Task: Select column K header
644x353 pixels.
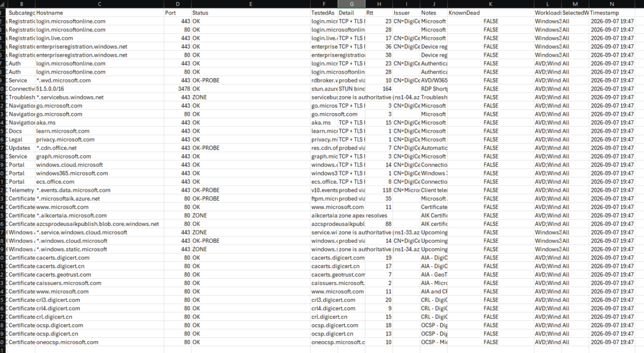Action: 491,4
